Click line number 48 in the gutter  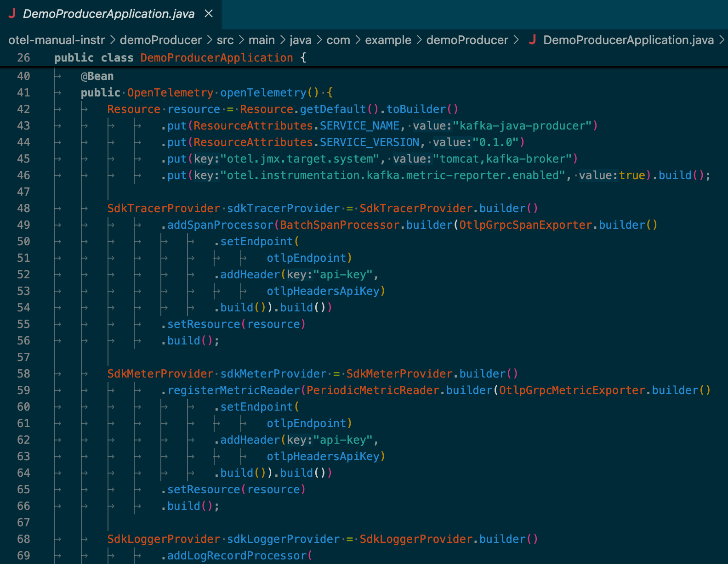click(x=24, y=209)
